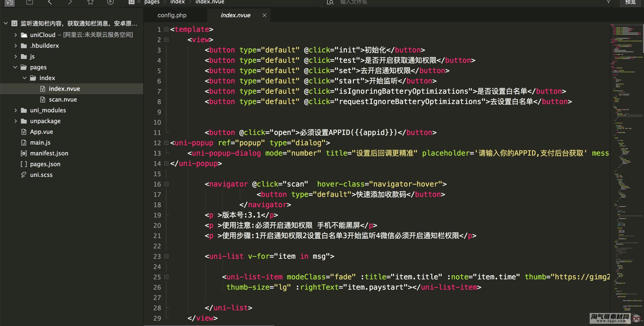644x326 pixels.
Task: Open pages.json in the project tree
Action: (45, 164)
